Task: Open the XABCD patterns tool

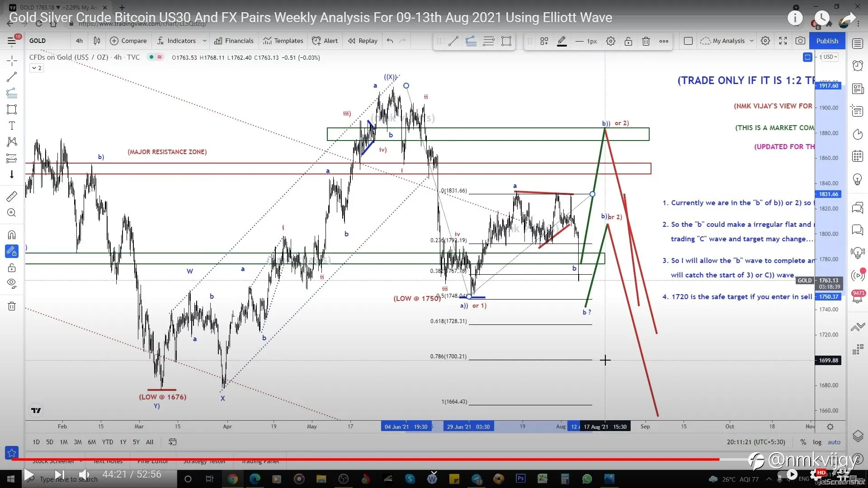Action: [x=12, y=142]
